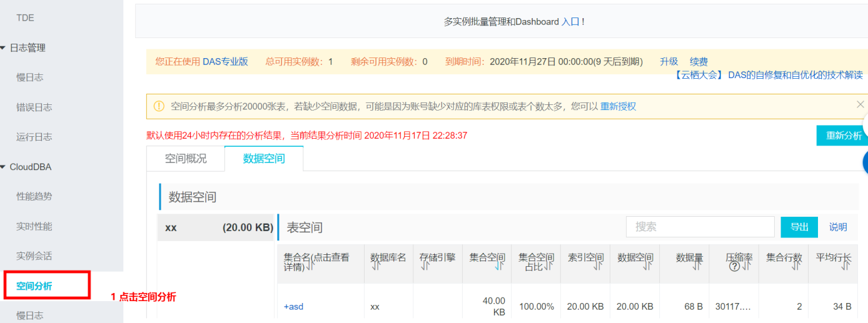Open 实时性能 in the sidebar
This screenshot has height=323, width=868.
(34, 226)
